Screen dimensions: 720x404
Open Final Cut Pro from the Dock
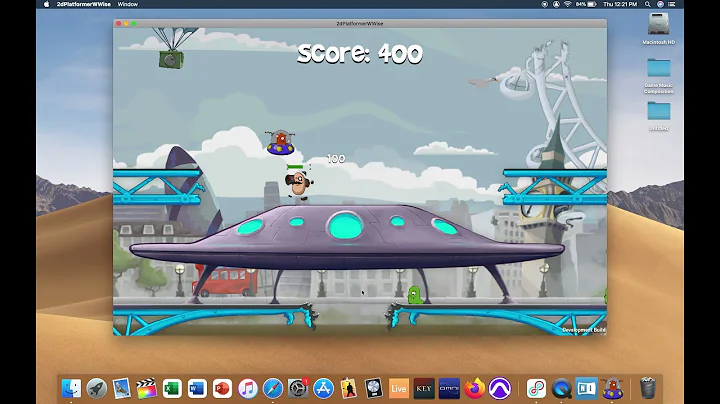click(146, 388)
